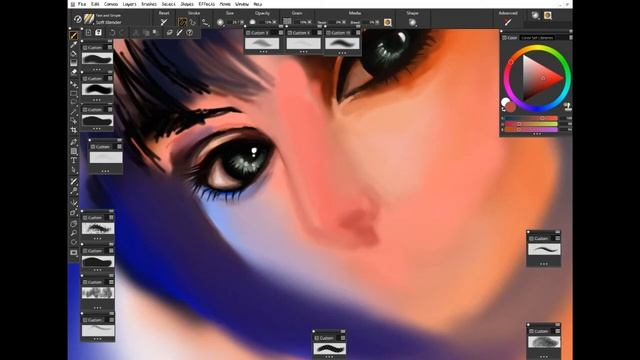
Task: Open the Shapes menu
Action: coord(187,4)
